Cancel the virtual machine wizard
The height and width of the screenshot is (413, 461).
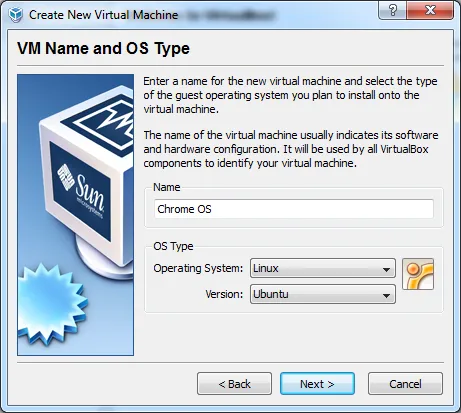tap(405, 384)
